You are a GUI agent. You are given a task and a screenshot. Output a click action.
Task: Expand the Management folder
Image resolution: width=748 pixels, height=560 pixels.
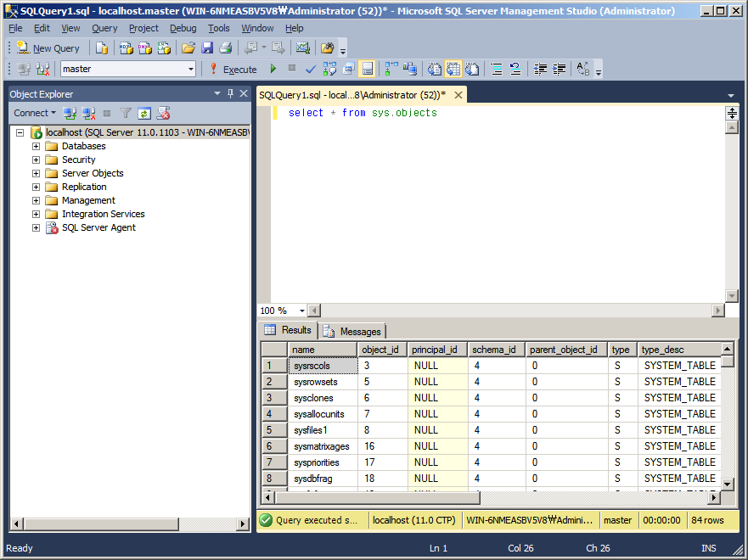[36, 200]
